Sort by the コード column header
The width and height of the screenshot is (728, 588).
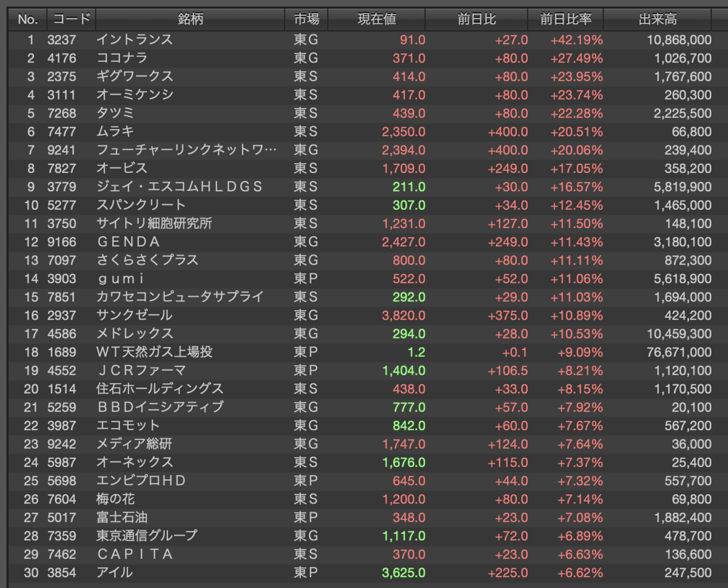(72, 19)
